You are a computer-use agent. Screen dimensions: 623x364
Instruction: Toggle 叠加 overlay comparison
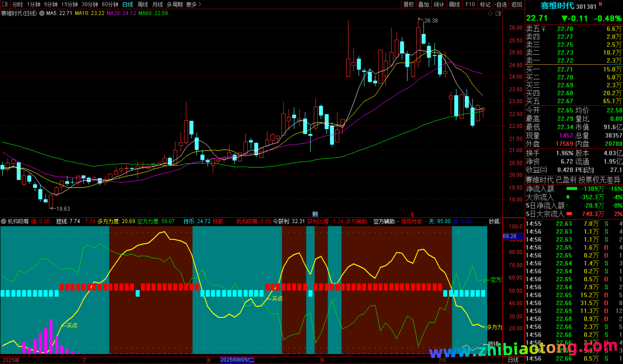[x=424, y=4]
